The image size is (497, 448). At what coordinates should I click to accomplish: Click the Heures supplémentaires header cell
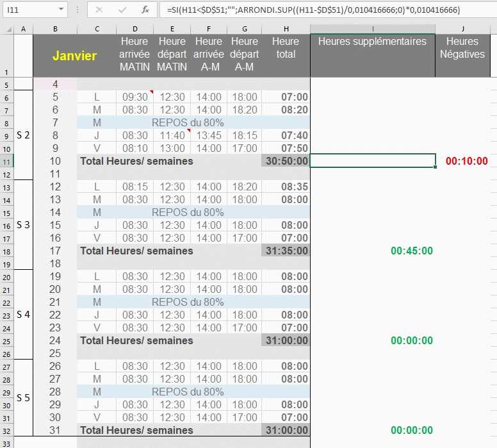(373, 56)
